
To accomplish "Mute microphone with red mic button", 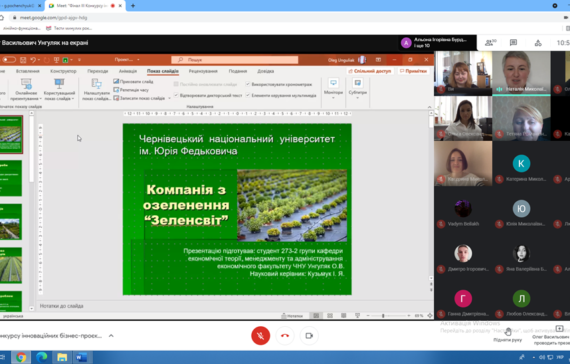I will tap(261, 335).
